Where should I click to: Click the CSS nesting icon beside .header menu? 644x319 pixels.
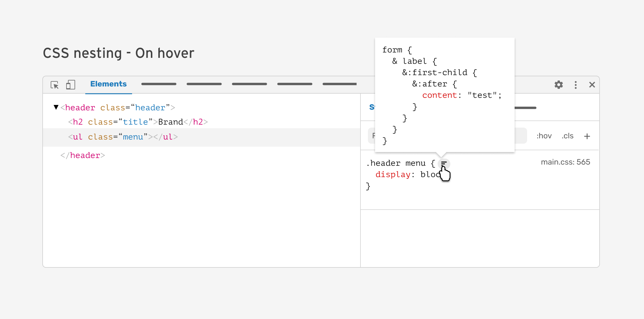[444, 164]
